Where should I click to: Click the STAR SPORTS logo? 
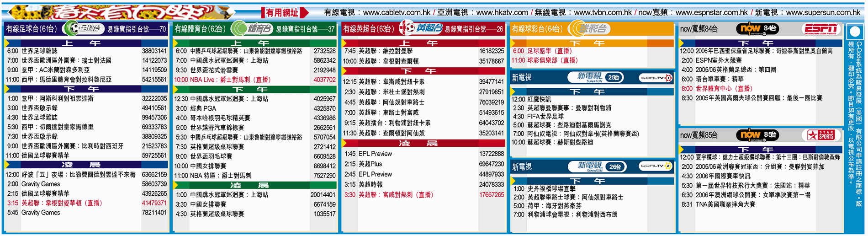820,135
